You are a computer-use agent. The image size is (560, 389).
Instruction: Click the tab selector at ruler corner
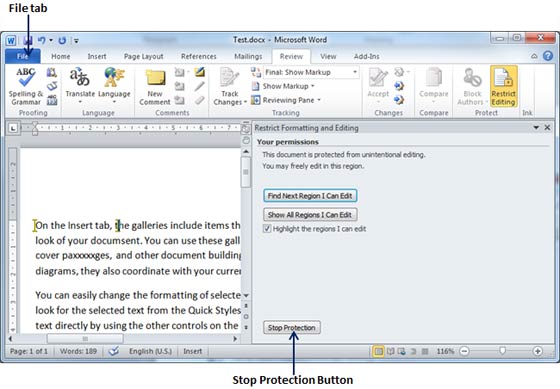click(x=13, y=128)
